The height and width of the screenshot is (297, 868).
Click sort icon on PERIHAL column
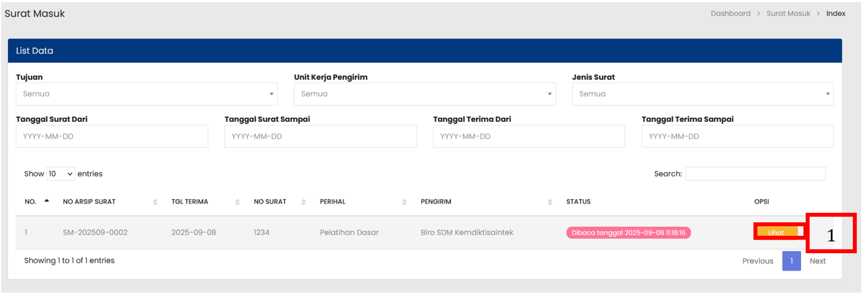404,202
